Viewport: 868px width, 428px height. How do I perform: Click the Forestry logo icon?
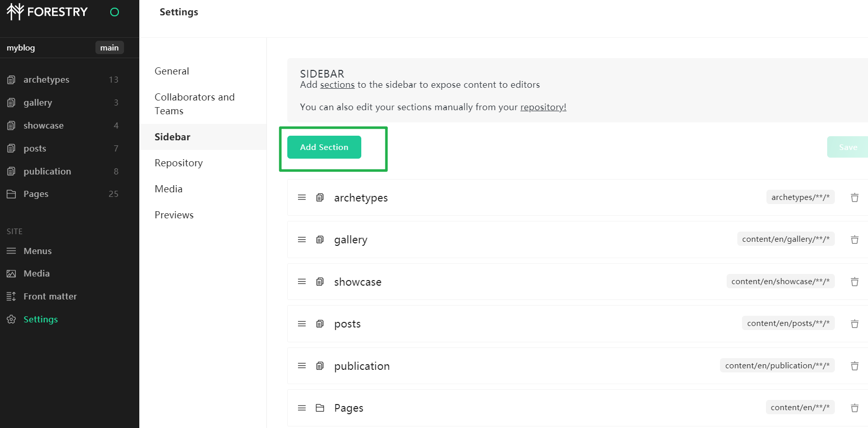(15, 12)
